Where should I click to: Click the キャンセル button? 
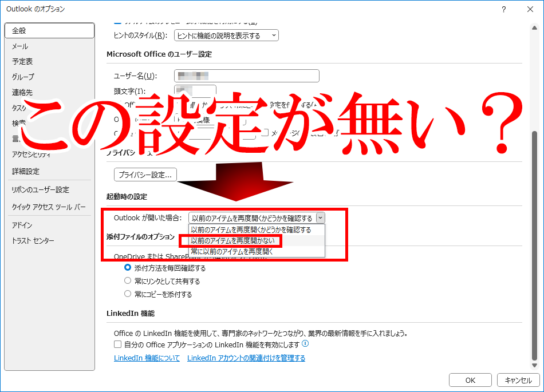[x=518, y=380]
